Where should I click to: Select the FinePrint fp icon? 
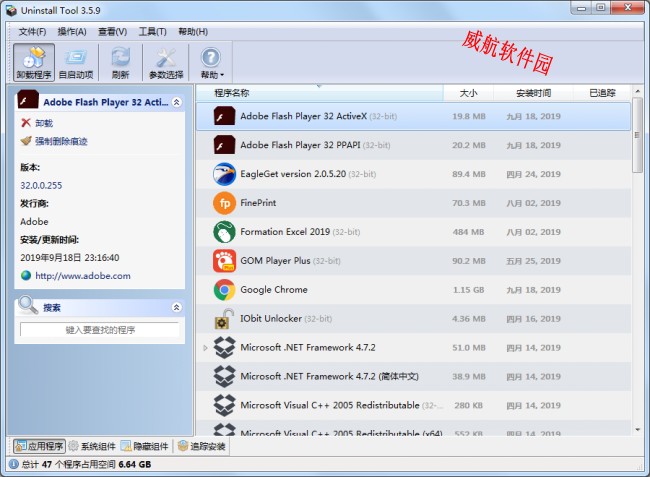pyautogui.click(x=224, y=203)
